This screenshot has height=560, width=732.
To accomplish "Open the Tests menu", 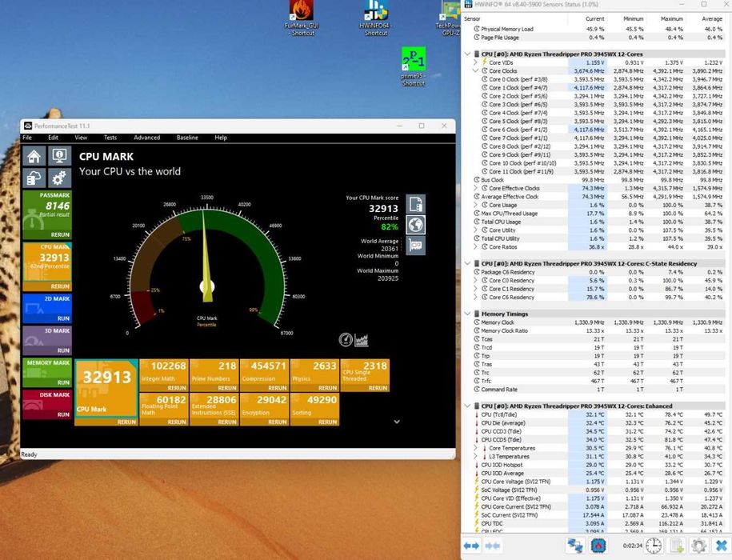I will coord(110,138).
